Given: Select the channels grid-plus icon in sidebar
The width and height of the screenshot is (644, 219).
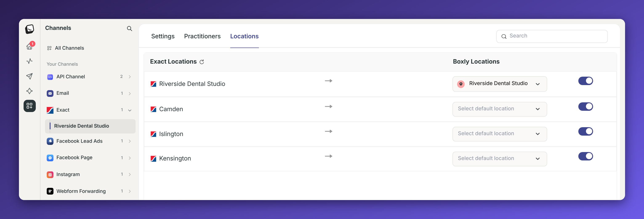Looking at the screenshot, I should 29,106.
